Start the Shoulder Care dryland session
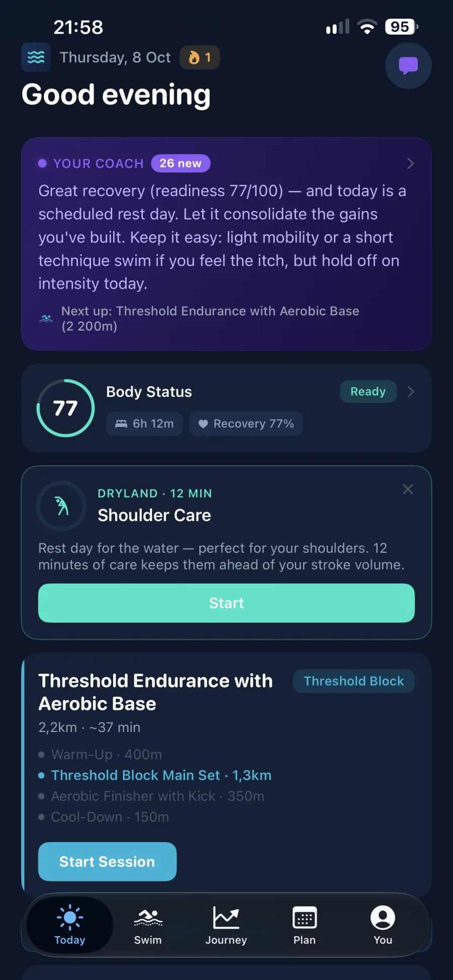The width and height of the screenshot is (453, 980). (x=226, y=603)
